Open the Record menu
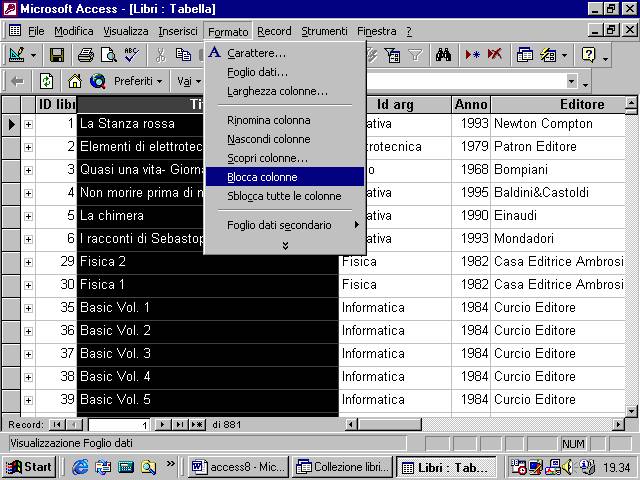 274,31
